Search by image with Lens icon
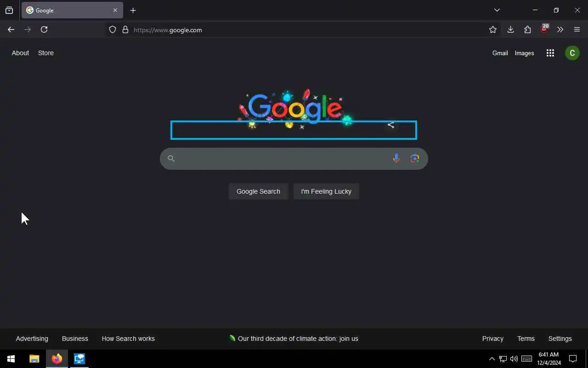The height and width of the screenshot is (368, 588). [x=415, y=159]
